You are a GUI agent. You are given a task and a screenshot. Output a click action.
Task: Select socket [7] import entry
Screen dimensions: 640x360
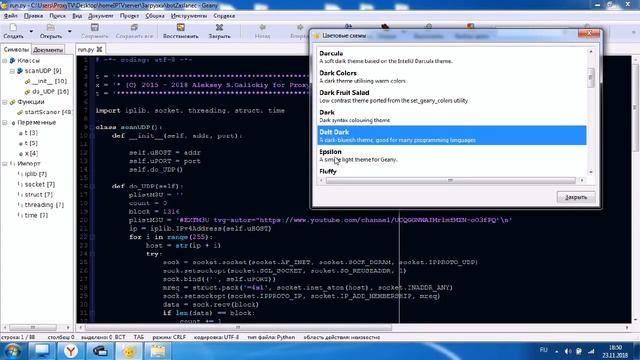coord(40,184)
